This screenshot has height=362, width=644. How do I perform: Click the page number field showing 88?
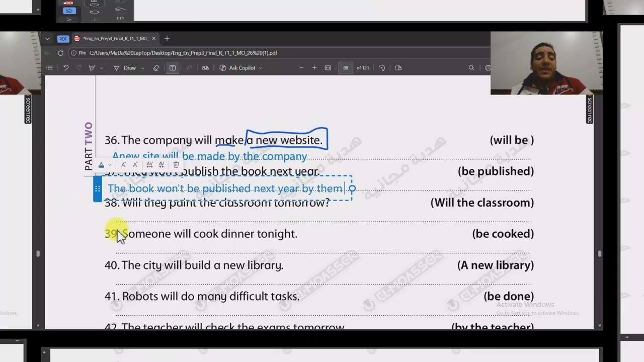pyautogui.click(x=346, y=68)
